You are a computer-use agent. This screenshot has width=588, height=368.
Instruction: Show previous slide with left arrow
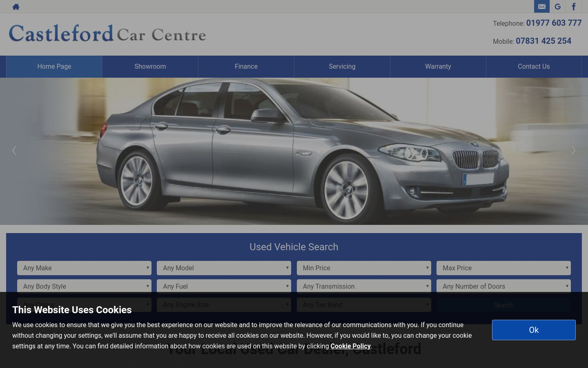click(14, 151)
